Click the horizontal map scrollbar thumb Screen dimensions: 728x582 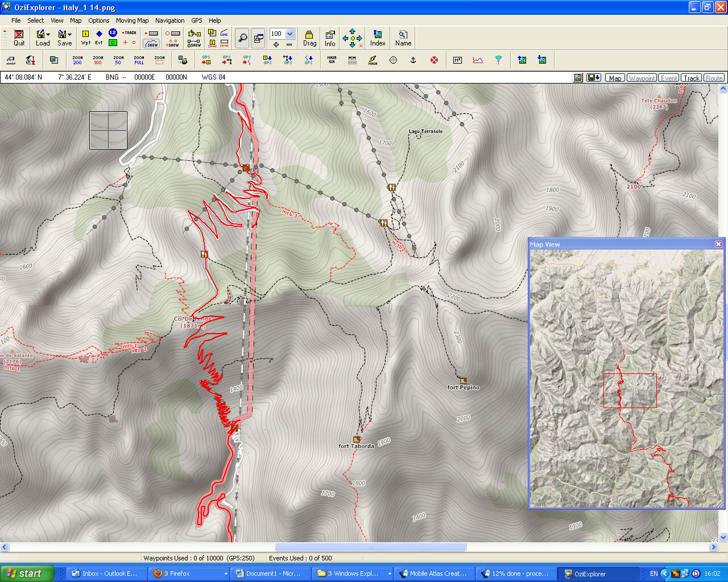click(370, 547)
